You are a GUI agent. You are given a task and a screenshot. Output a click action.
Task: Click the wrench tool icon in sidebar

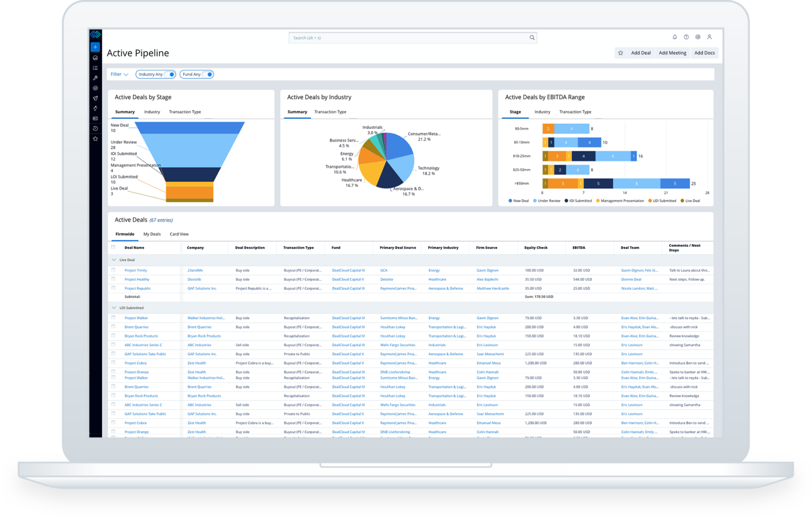point(95,78)
